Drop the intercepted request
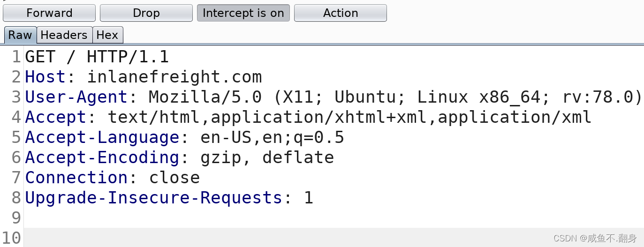This screenshot has height=247, width=644. point(146,13)
